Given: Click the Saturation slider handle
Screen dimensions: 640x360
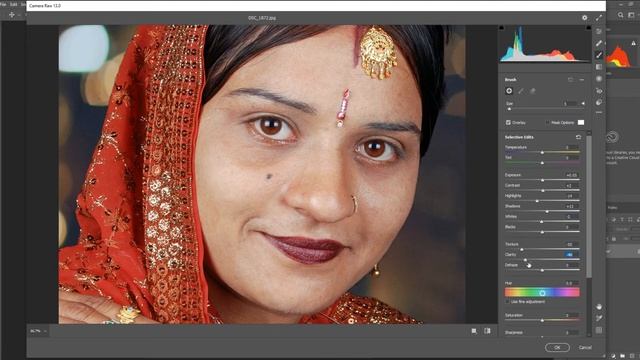Looking at the screenshot, I should tap(542, 320).
